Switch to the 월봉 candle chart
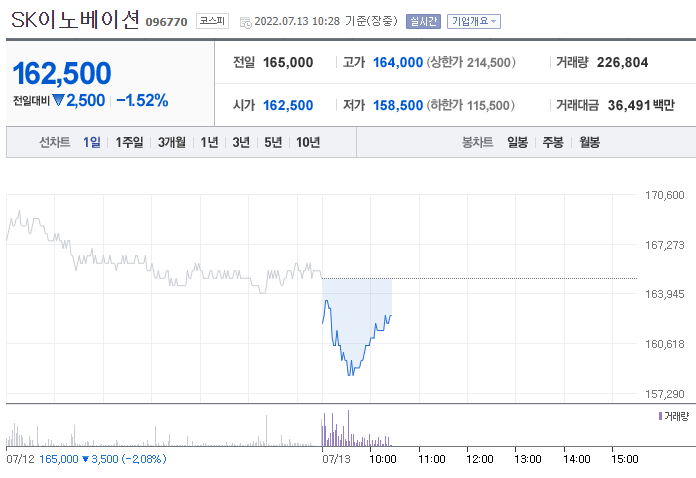 coord(589,142)
